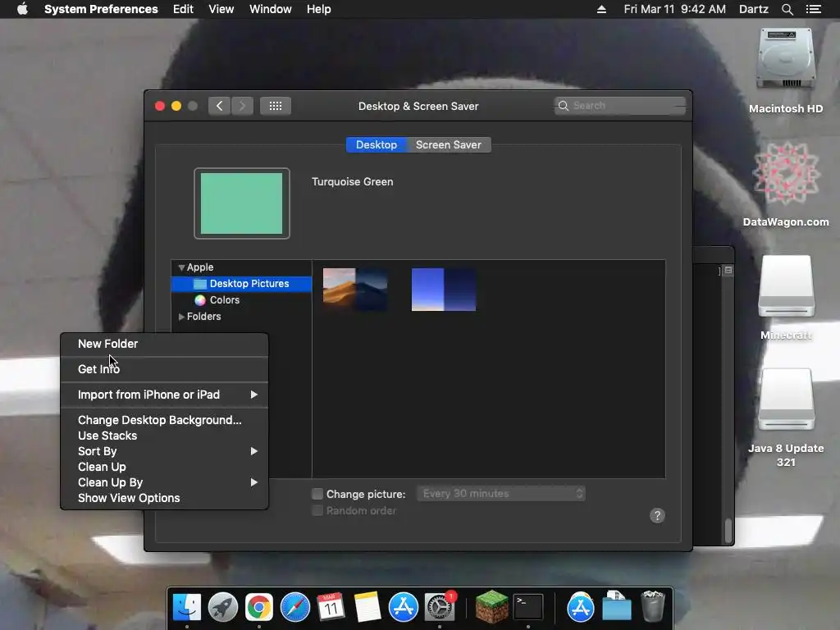Enable the Change picture checkbox
This screenshot has width=840, height=630.
pyautogui.click(x=317, y=493)
